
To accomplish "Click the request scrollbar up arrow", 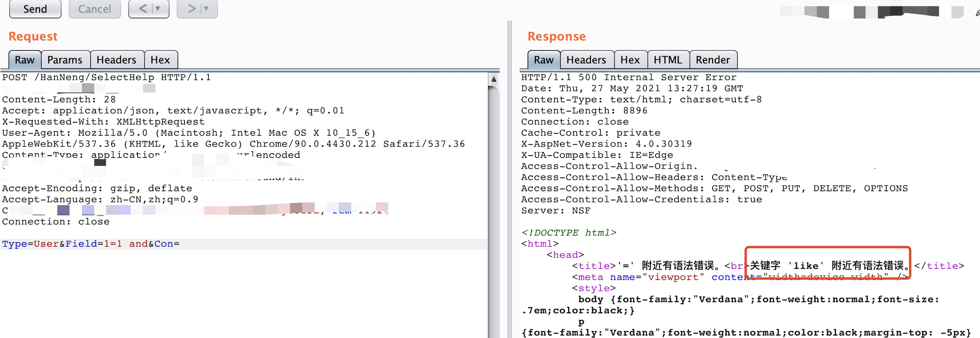I will [493, 79].
